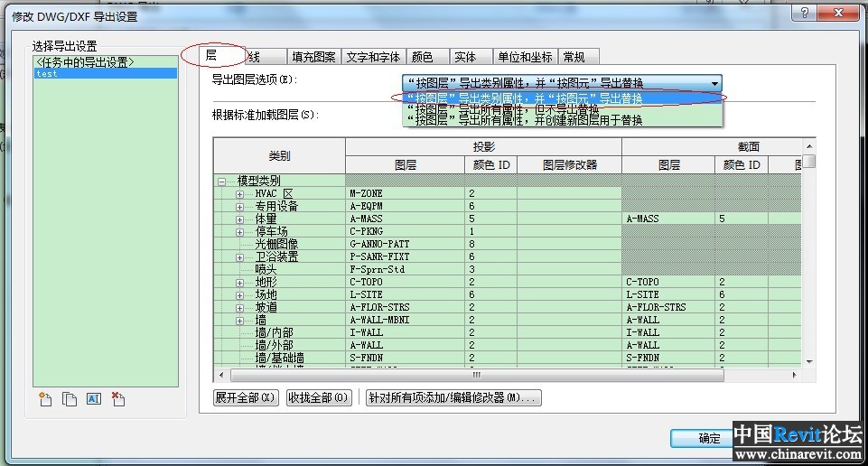Collapse the 模型类别 tree node
The width and height of the screenshot is (868, 466).
point(221,182)
